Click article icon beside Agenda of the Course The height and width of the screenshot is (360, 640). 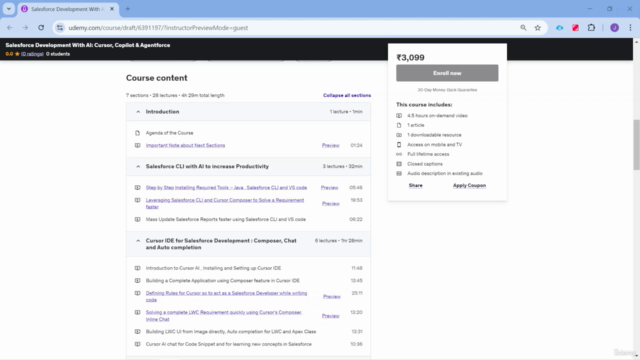138,133
